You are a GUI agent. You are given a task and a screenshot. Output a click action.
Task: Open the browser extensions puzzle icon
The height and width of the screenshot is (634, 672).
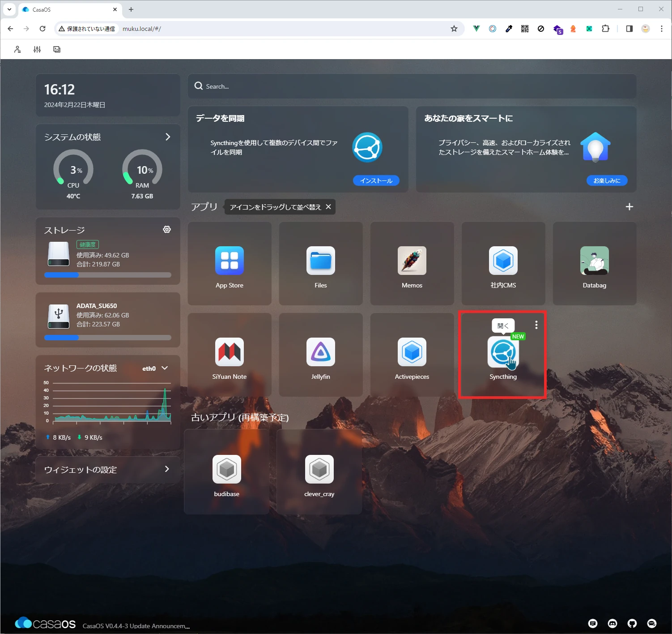point(605,29)
